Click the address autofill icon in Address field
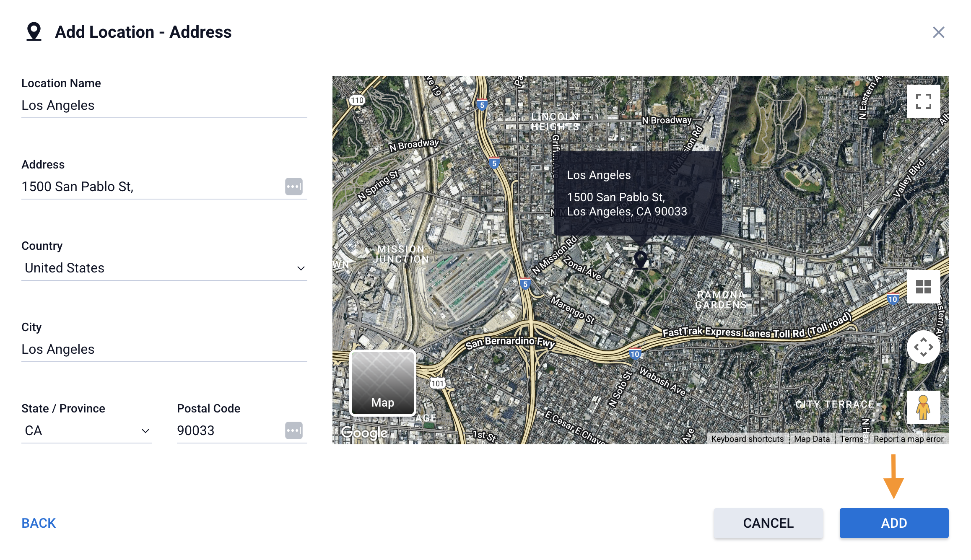The width and height of the screenshot is (971, 560). coord(293,187)
